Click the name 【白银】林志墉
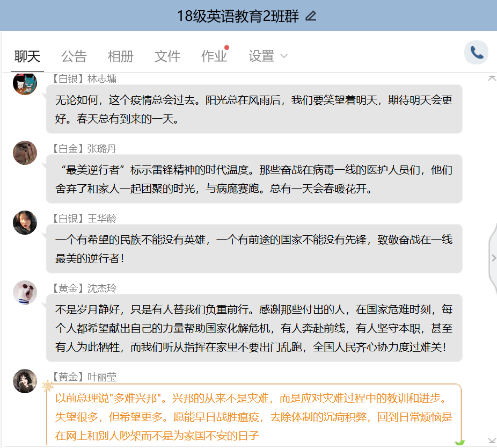Image resolution: width=497 pixels, height=448 pixels. 84,78
